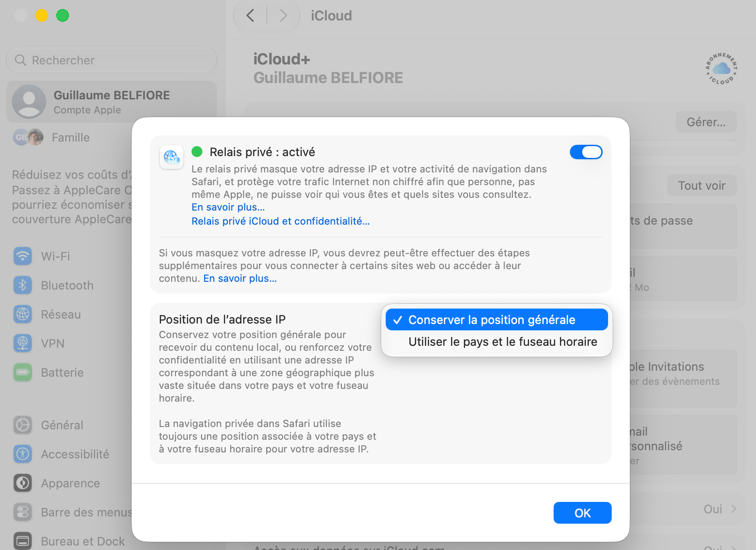Open Bluetooth settings label

(x=67, y=285)
